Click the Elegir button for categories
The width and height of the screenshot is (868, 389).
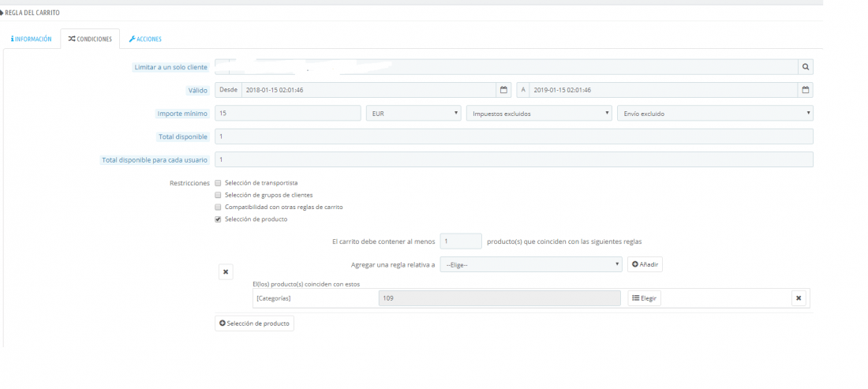tap(645, 298)
